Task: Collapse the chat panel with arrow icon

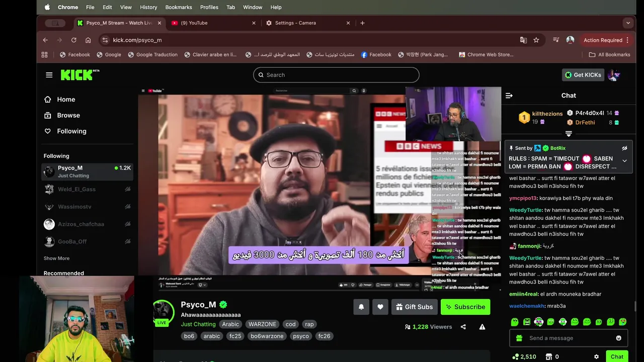Action: tap(509, 96)
